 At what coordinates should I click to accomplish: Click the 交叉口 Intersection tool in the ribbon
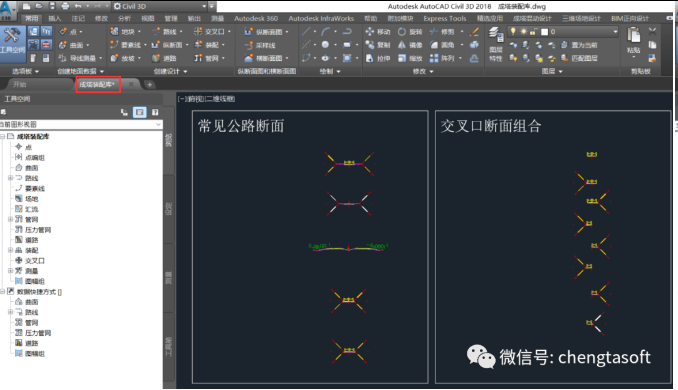tap(212, 32)
